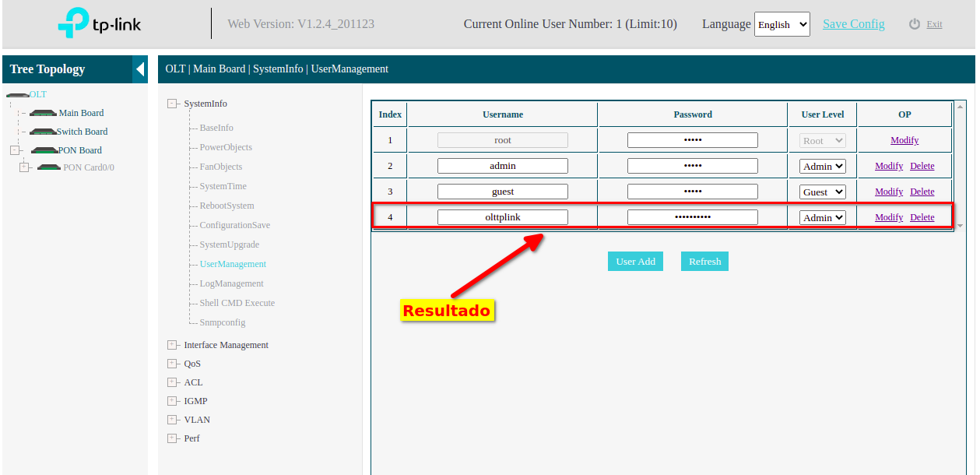Click the PON Board device icon
Image resolution: width=980 pixels, height=475 pixels.
click(44, 151)
